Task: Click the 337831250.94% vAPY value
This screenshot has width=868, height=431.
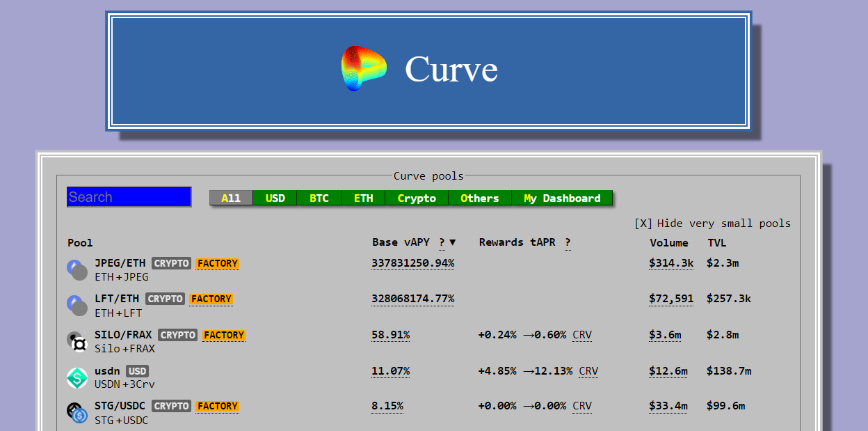Action: (x=413, y=263)
